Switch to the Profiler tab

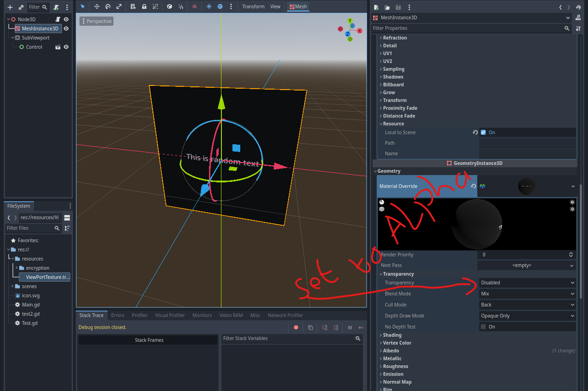[x=140, y=315]
